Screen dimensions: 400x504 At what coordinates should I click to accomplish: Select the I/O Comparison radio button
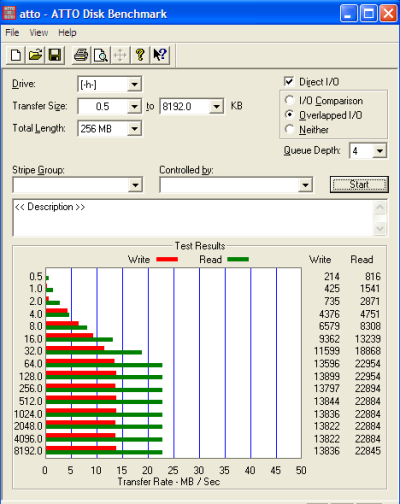[x=289, y=100]
